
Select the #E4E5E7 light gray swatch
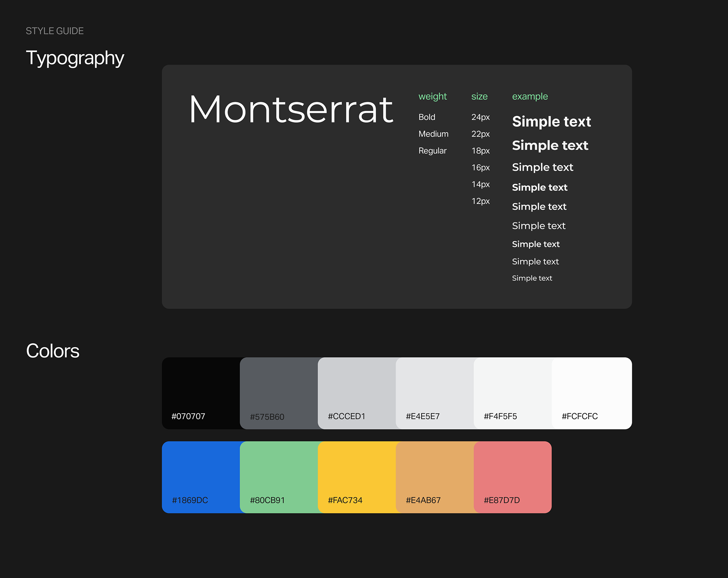pyautogui.click(x=435, y=393)
